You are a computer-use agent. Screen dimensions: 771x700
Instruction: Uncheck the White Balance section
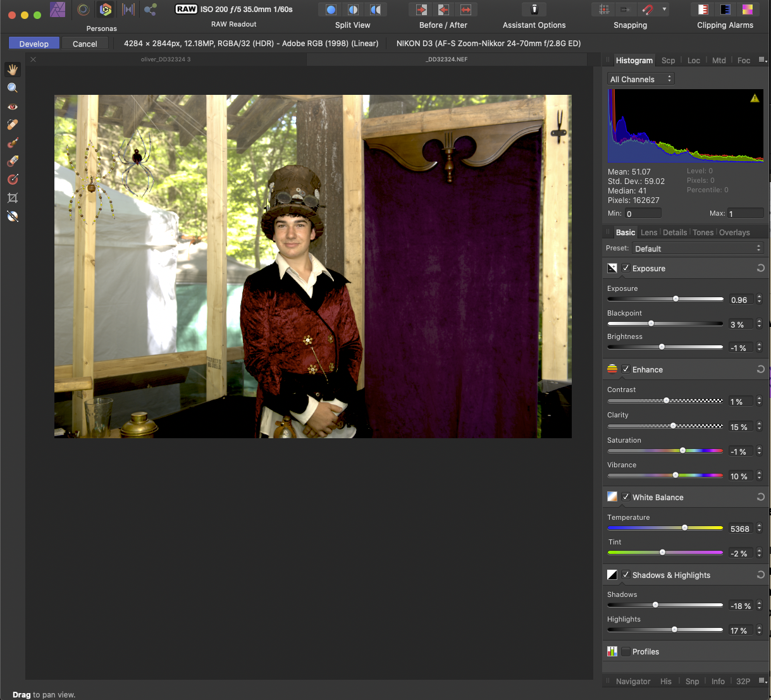(626, 497)
